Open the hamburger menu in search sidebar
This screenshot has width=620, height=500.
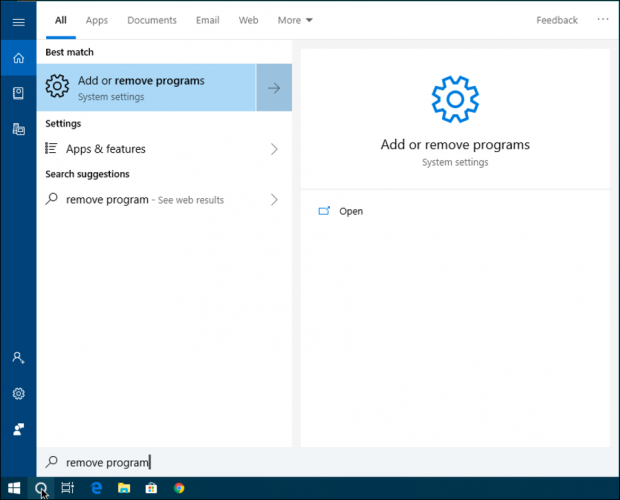click(x=18, y=21)
